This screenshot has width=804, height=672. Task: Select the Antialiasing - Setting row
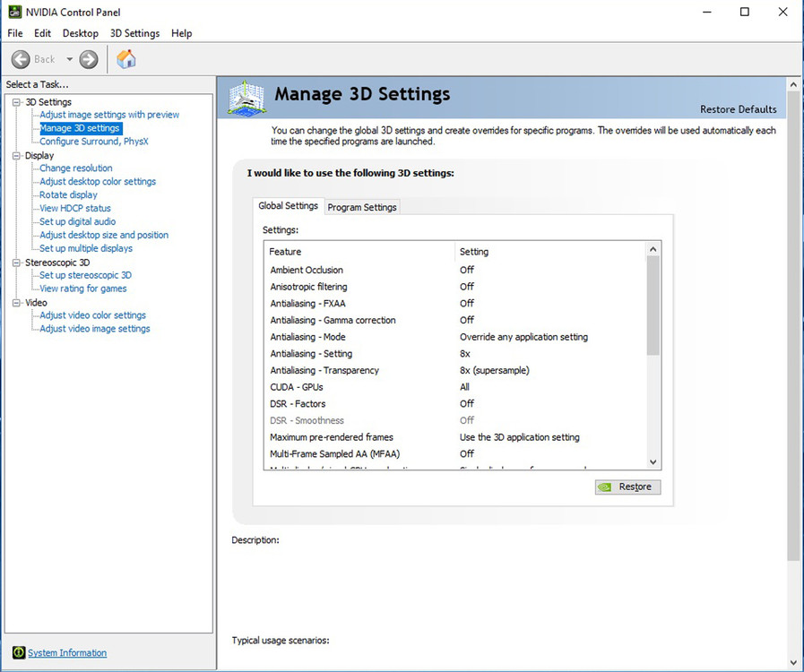454,354
